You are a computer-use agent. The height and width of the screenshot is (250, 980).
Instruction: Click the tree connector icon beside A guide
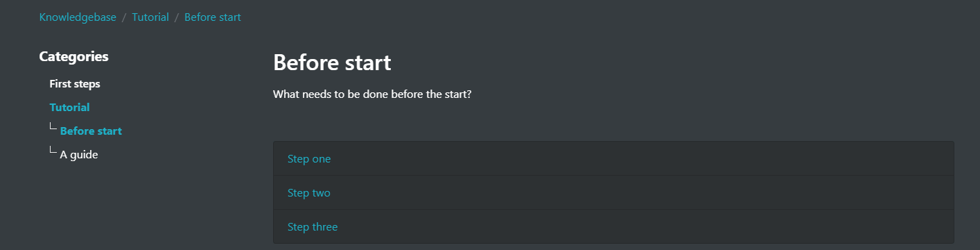(x=53, y=151)
